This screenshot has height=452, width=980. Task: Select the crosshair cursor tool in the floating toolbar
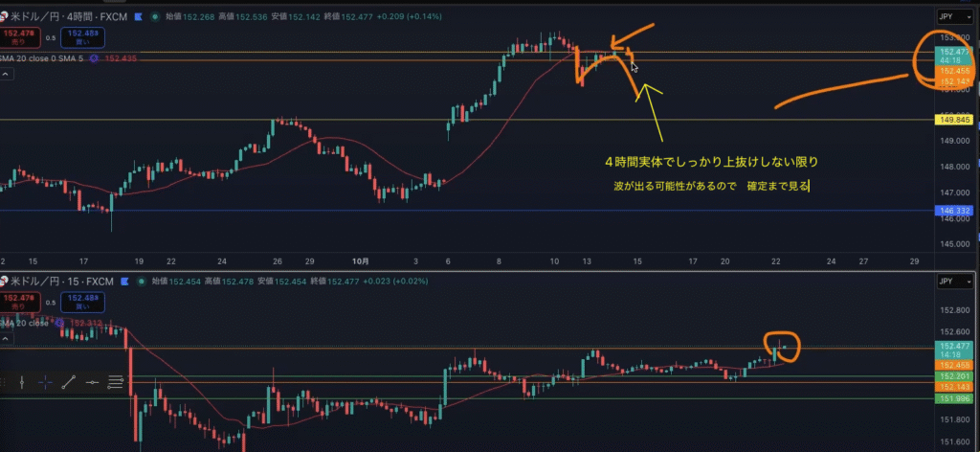coord(45,381)
